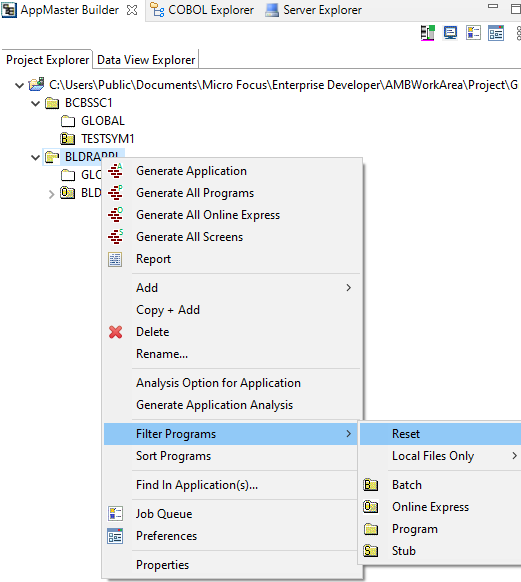Viewport: 521px width, 582px height.
Task: Select the TESTSYM1 tree item
Action: point(107,139)
